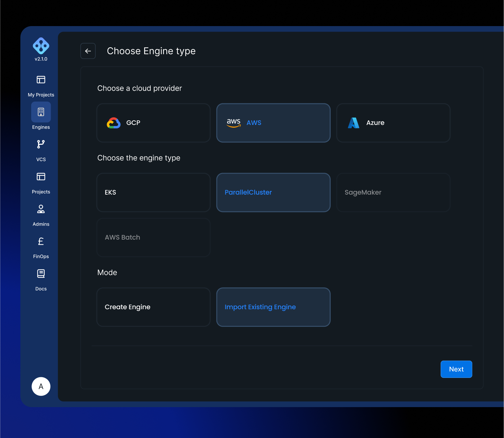Click the Azure logo icon
The width and height of the screenshot is (504, 438).
point(353,123)
